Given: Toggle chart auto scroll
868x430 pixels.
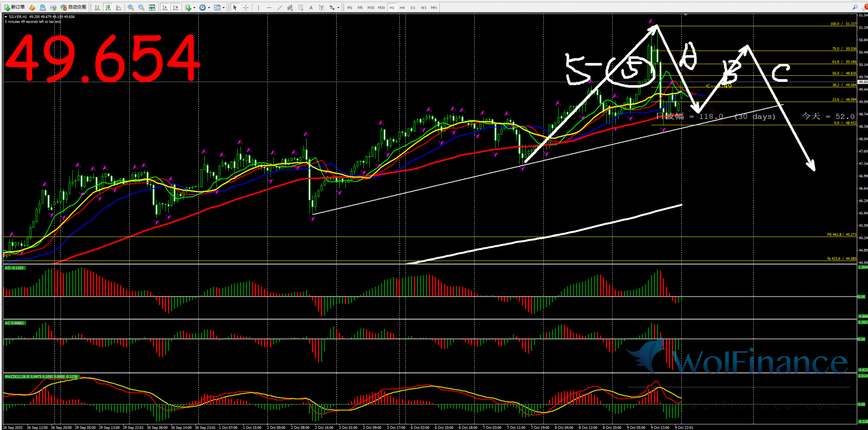Looking at the screenshot, I should tap(165, 7).
